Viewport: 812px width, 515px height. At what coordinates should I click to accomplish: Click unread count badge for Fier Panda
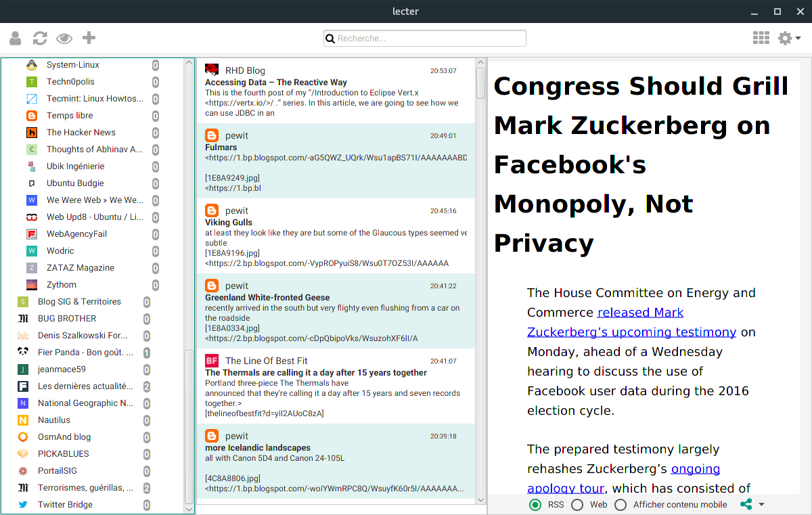point(147,353)
